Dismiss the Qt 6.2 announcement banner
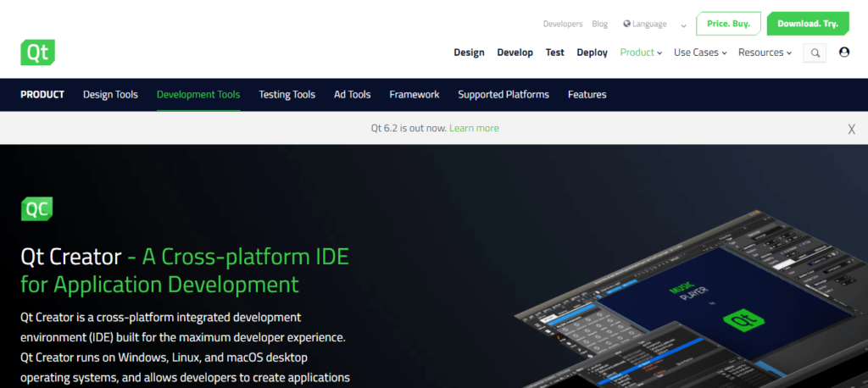 [x=851, y=129]
